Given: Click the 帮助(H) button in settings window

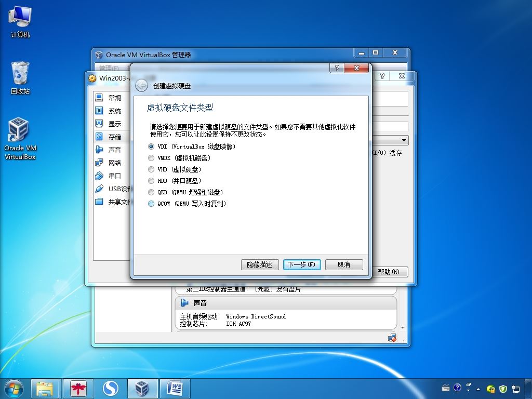Looking at the screenshot, I should tap(389, 272).
